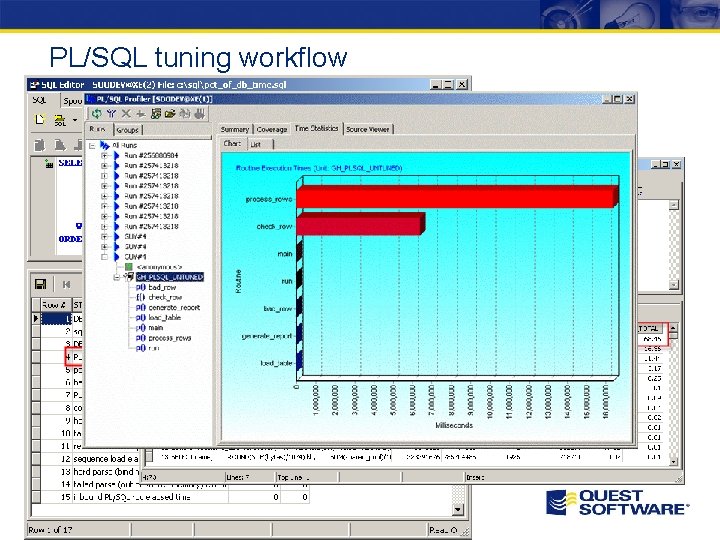Select the List sub-tab
Screen dimensions: 720x540
coord(260,145)
